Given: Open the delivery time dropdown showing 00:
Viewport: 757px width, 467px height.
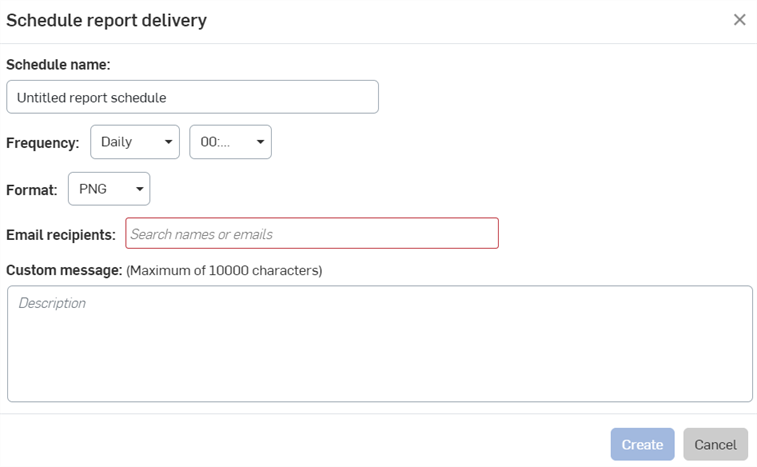Looking at the screenshot, I should [230, 142].
